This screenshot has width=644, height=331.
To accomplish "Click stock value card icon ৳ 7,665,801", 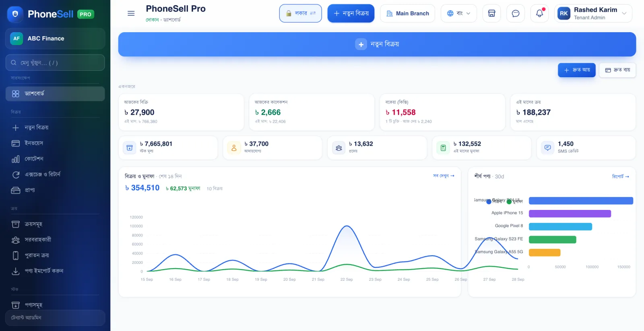I will pyautogui.click(x=130, y=148).
